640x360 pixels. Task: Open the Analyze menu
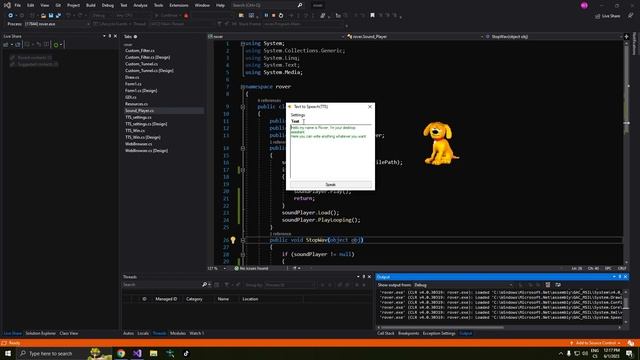(140, 5)
